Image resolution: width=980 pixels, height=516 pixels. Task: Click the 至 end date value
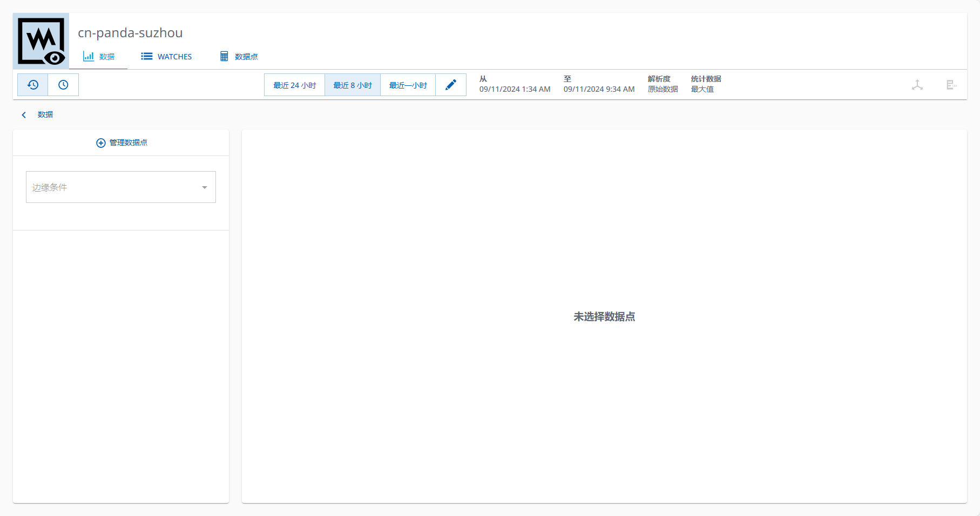[599, 89]
